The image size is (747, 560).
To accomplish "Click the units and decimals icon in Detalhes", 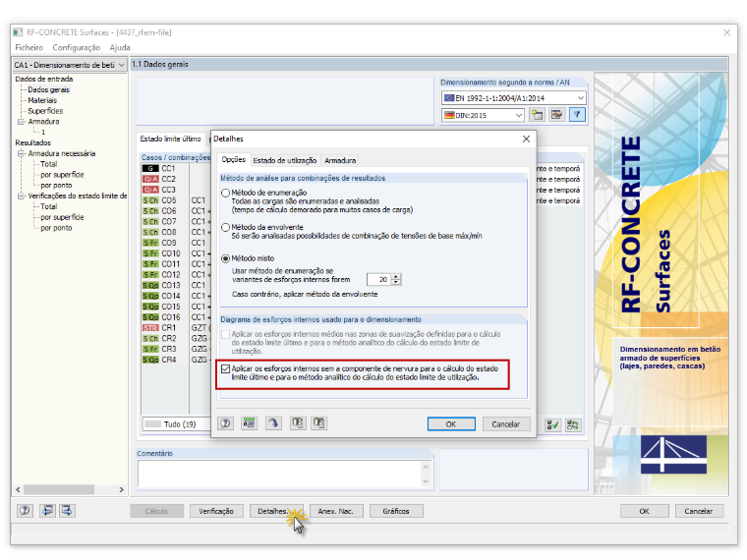I will [249, 423].
